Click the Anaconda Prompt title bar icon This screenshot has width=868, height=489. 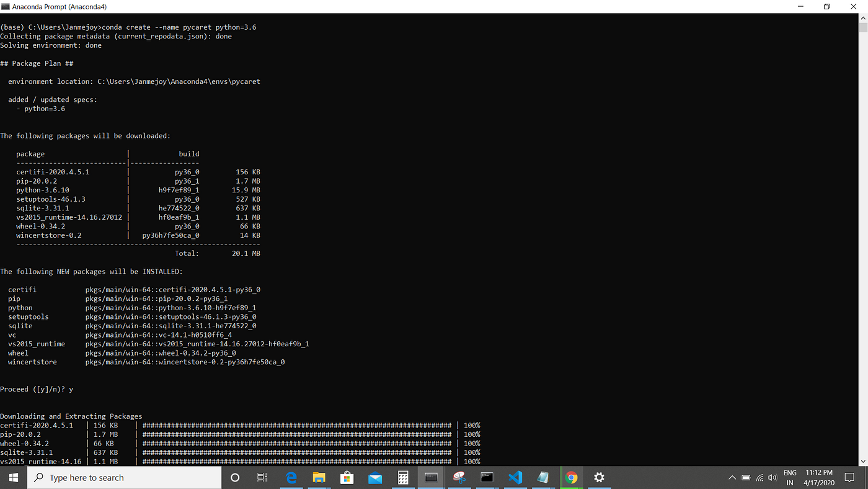[x=7, y=6]
